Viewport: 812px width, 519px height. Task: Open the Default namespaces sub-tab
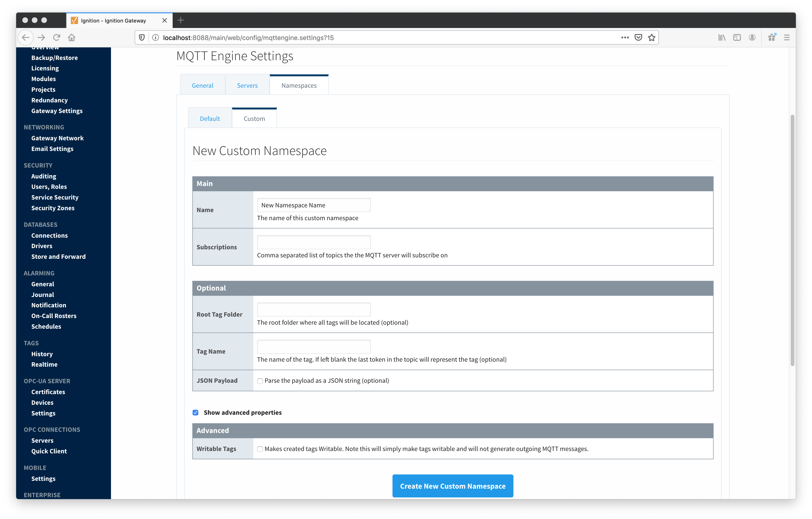point(210,118)
